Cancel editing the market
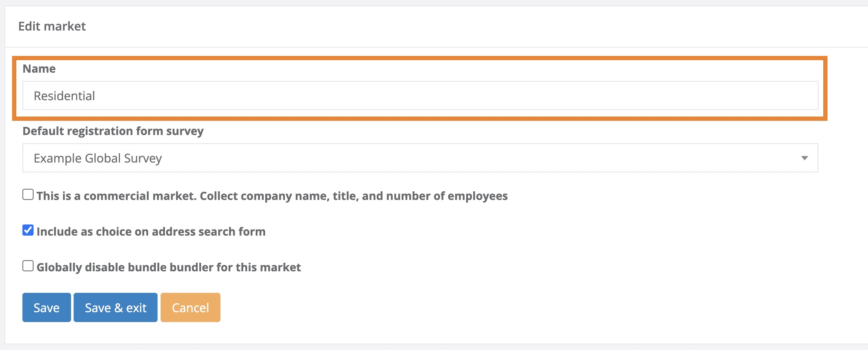 point(190,307)
